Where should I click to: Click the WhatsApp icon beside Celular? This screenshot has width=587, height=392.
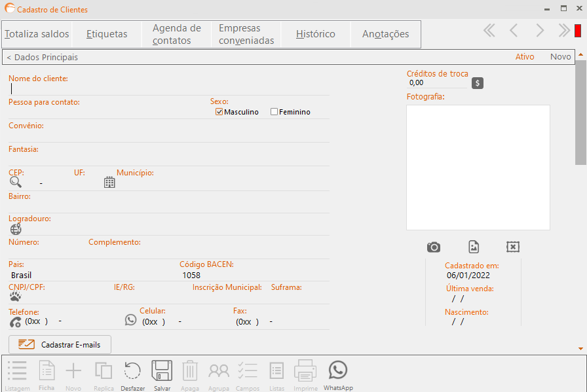pyautogui.click(x=130, y=320)
